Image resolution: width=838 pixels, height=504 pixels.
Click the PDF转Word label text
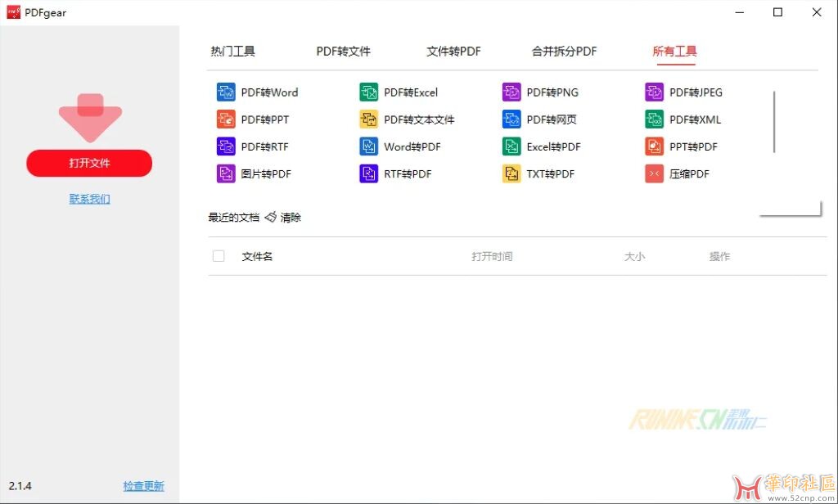point(269,92)
